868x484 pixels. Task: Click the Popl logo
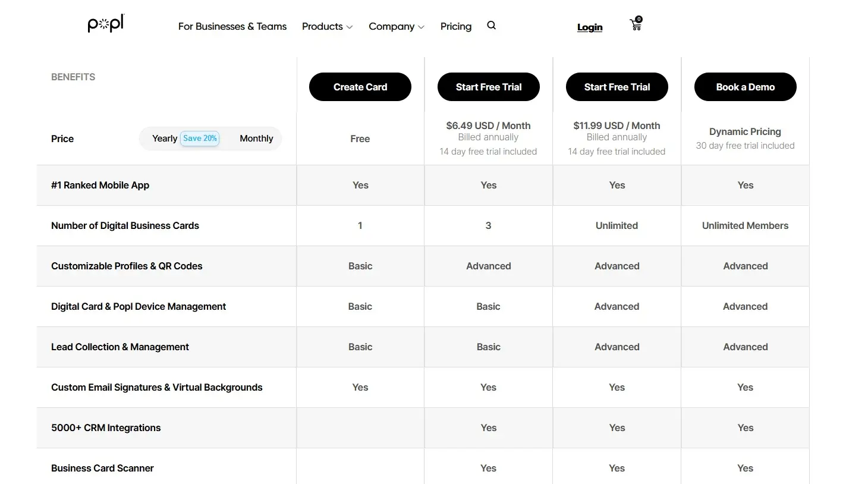tap(106, 24)
